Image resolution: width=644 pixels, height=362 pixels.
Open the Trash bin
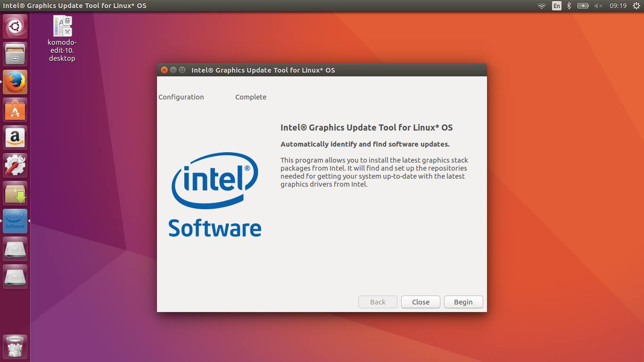pos(15,347)
